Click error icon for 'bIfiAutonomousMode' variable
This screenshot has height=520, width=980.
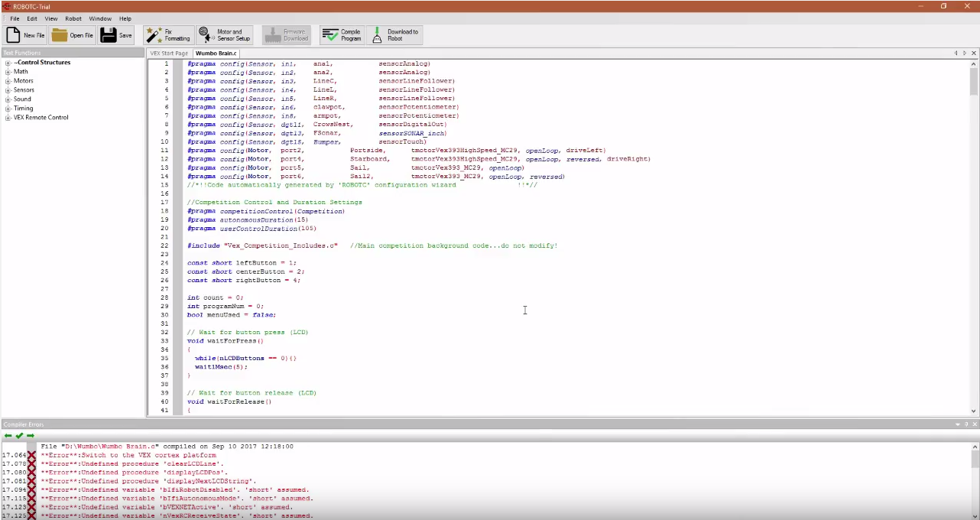pyautogui.click(x=32, y=499)
